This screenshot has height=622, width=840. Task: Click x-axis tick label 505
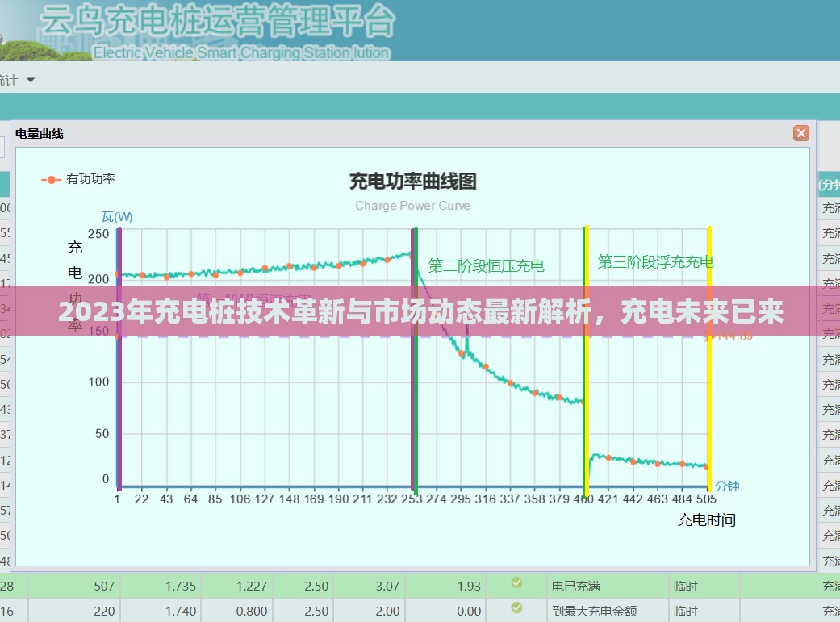tap(706, 499)
